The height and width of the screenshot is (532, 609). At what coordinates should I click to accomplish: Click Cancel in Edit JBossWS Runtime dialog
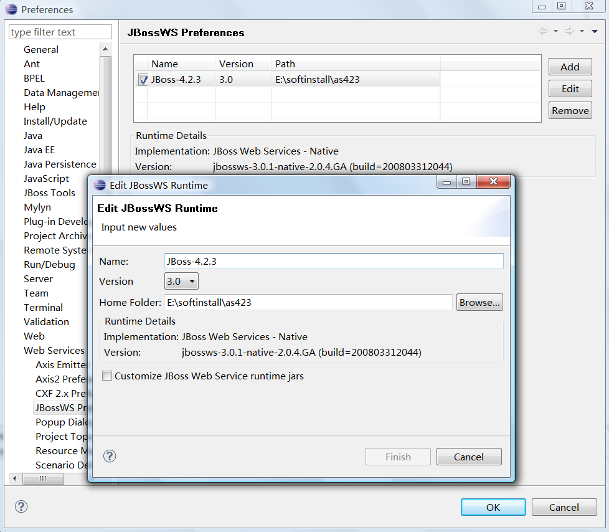(469, 457)
